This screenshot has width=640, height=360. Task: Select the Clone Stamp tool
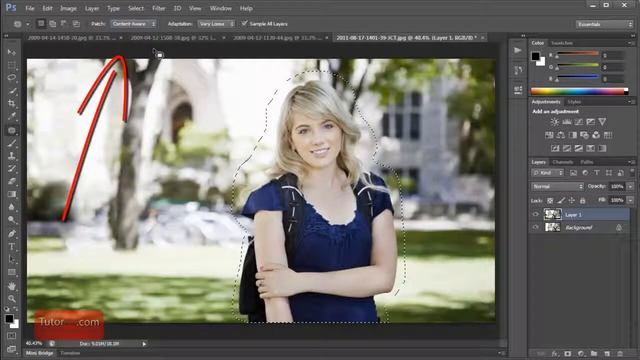click(11, 156)
